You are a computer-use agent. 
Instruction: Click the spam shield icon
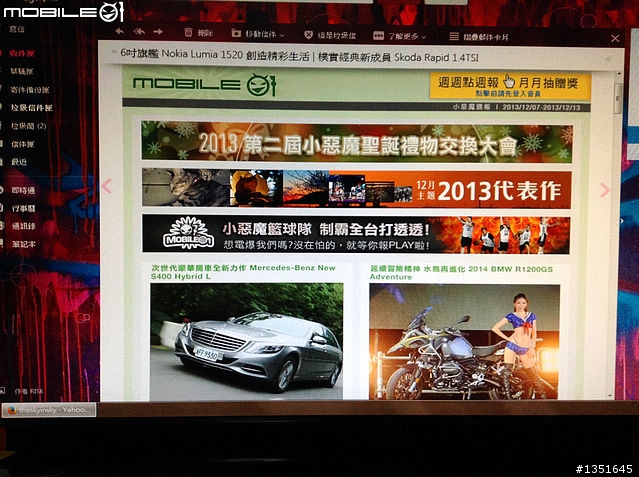308,35
